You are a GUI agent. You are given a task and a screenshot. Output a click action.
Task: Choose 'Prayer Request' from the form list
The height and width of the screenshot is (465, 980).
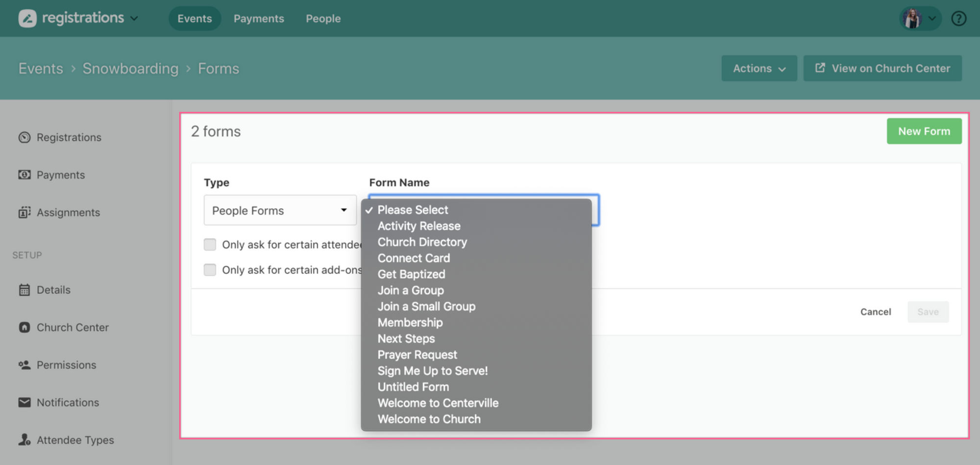[x=417, y=355]
